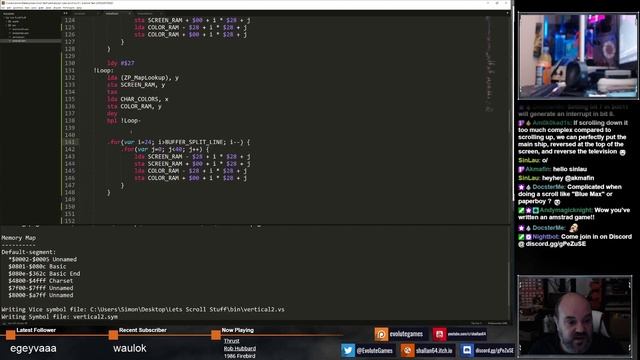Open the Help menu
Screen dimensions: 640x360
(x=79, y=7)
